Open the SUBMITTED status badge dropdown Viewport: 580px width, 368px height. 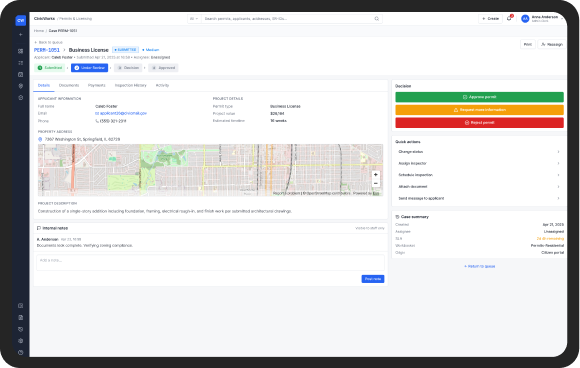(x=125, y=50)
